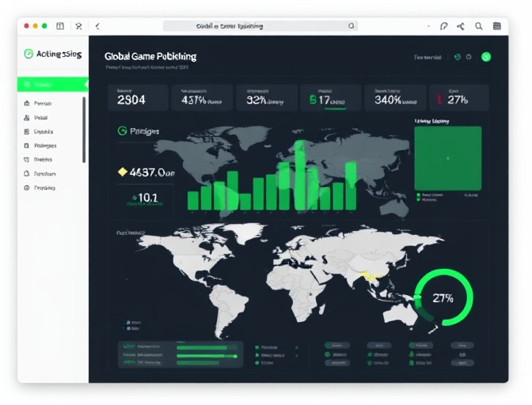Image resolution: width=532 pixels, height=405 pixels.
Task: Click the tallest green bar in chart
Action: (299, 175)
